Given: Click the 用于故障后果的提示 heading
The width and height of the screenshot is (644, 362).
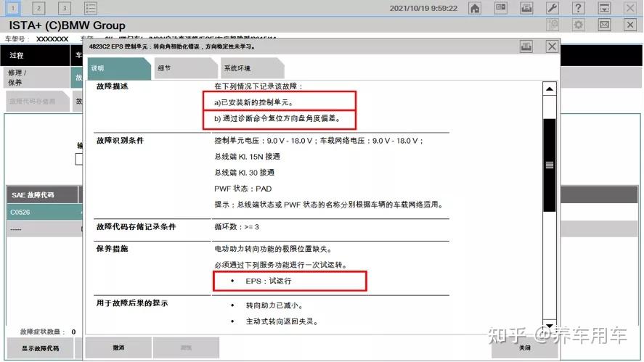Looking at the screenshot, I should (132, 303).
